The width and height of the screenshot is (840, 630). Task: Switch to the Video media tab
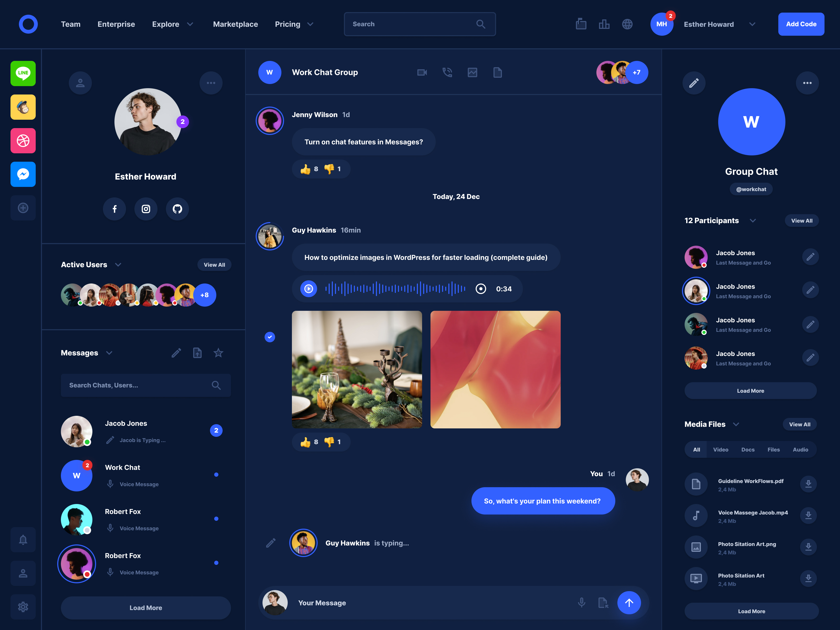720,449
